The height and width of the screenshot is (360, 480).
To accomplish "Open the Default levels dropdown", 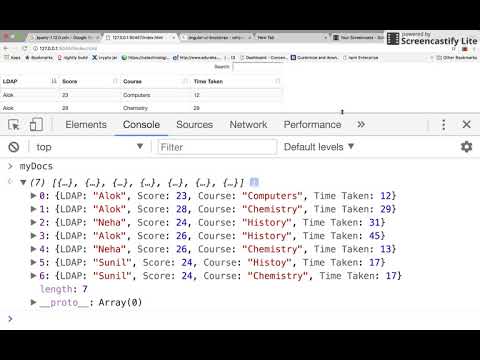I will (x=319, y=147).
